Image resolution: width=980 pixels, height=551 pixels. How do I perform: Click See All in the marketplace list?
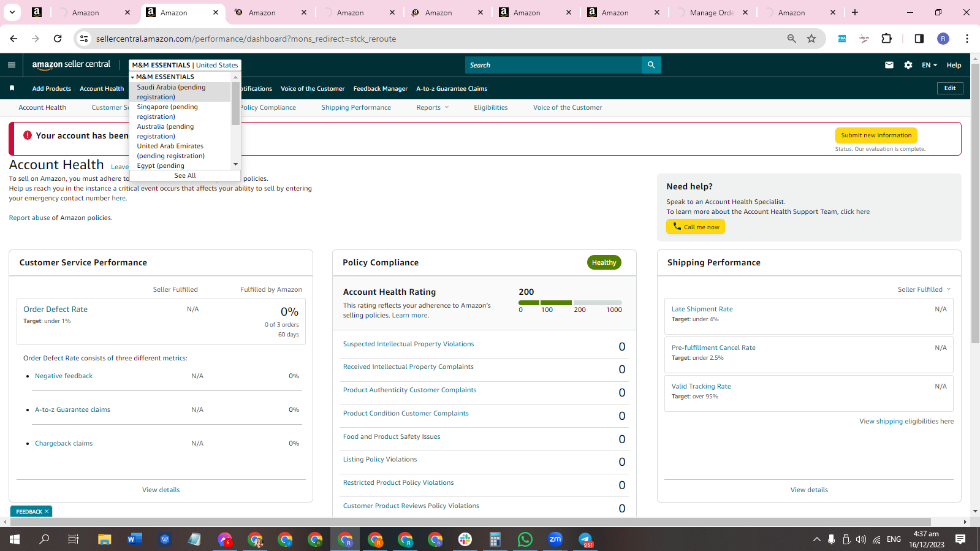[x=185, y=175]
